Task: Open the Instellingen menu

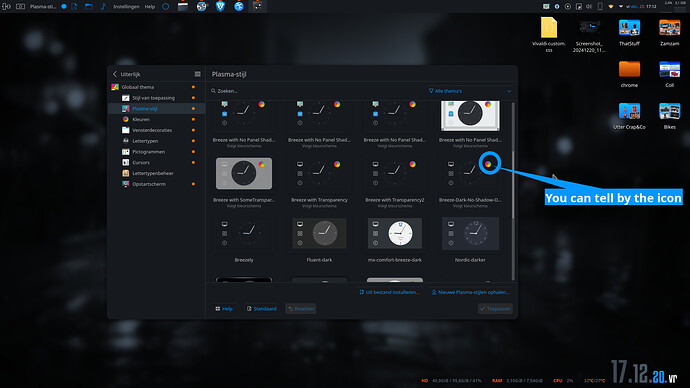Action: coord(126,7)
